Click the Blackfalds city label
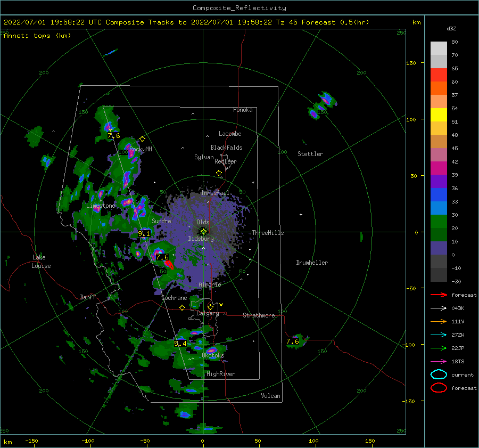 (226, 148)
